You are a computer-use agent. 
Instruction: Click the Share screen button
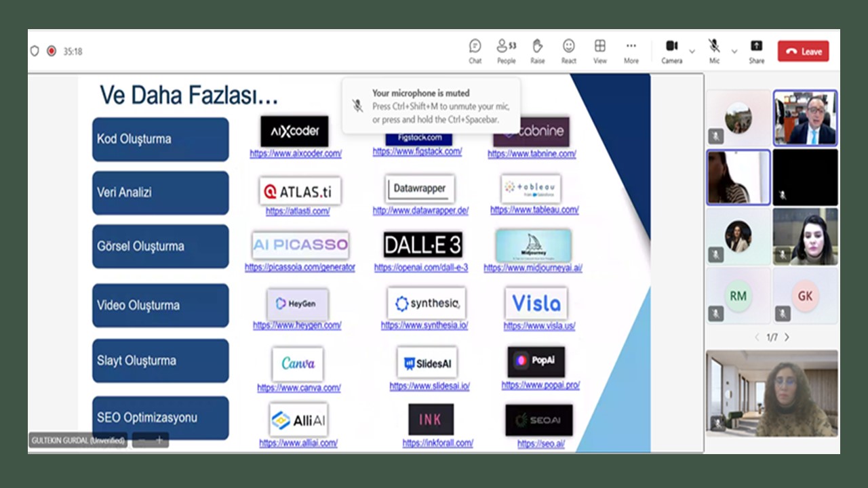point(757,52)
